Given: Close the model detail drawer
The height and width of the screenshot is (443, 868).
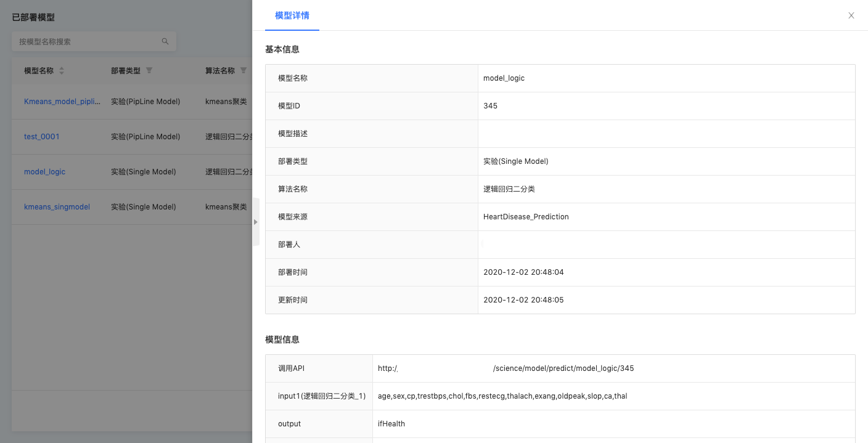Looking at the screenshot, I should 851,15.
